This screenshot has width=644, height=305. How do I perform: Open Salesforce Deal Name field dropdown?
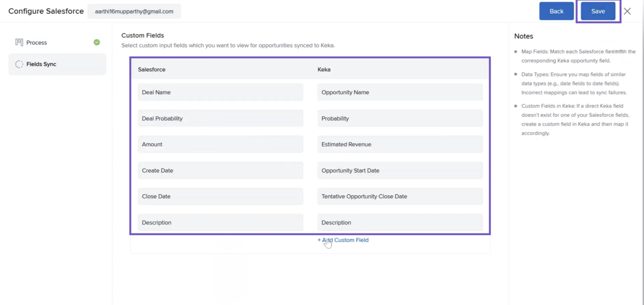coord(220,92)
